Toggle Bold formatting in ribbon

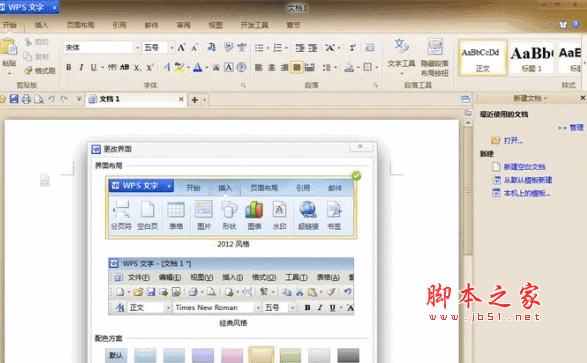pos(69,67)
